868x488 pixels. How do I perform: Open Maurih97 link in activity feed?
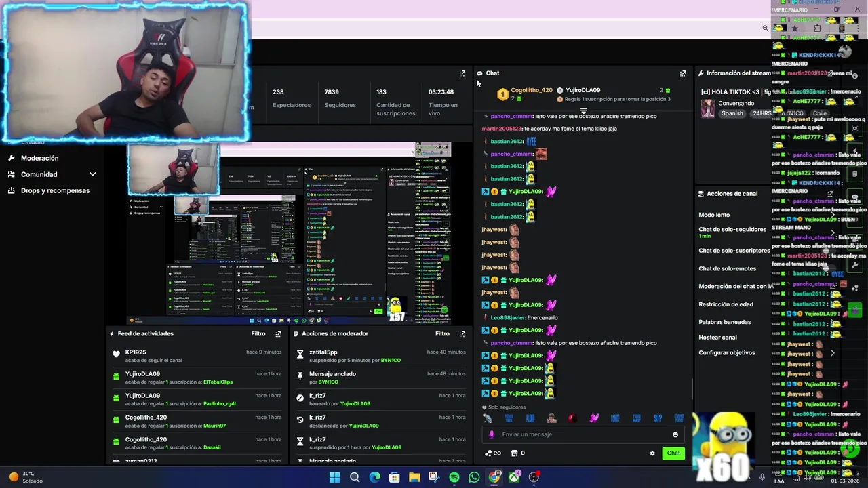[214, 426]
